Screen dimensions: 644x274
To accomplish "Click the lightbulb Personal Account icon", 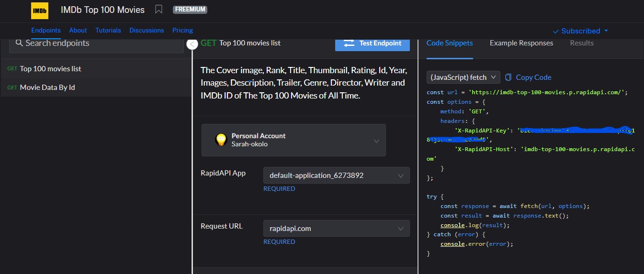I will tap(221, 140).
